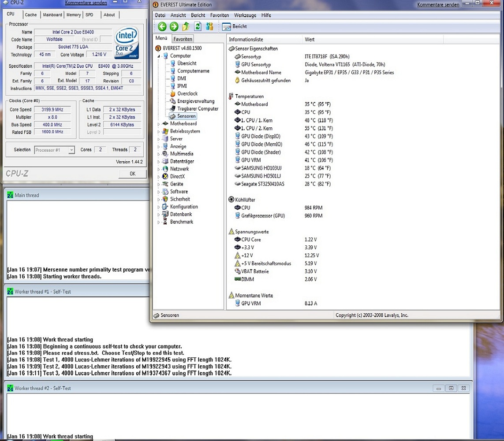Switch to the Favoriten tab in sidebar

[x=183, y=39]
